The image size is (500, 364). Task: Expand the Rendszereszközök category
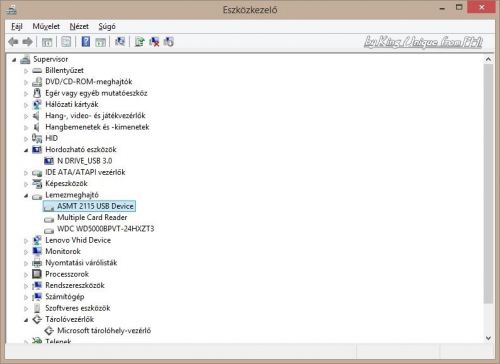tap(26, 286)
